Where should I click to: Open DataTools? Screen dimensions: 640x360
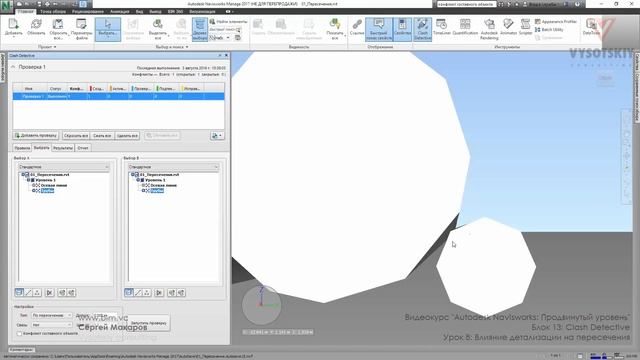point(591,27)
